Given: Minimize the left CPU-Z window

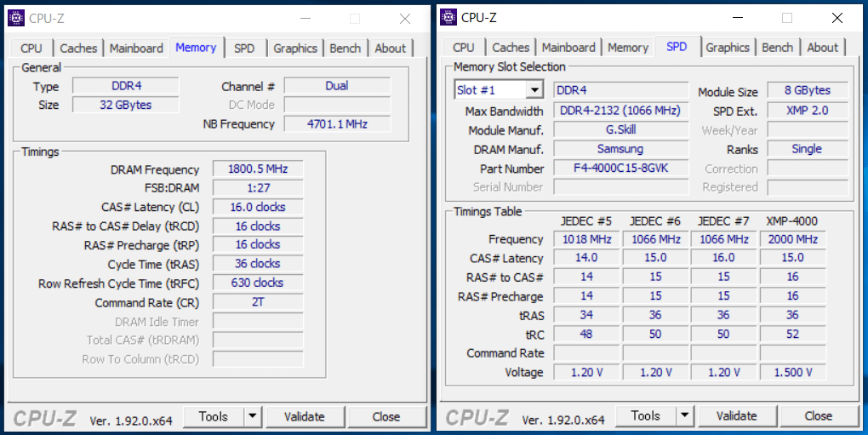Looking at the screenshot, I should (306, 18).
